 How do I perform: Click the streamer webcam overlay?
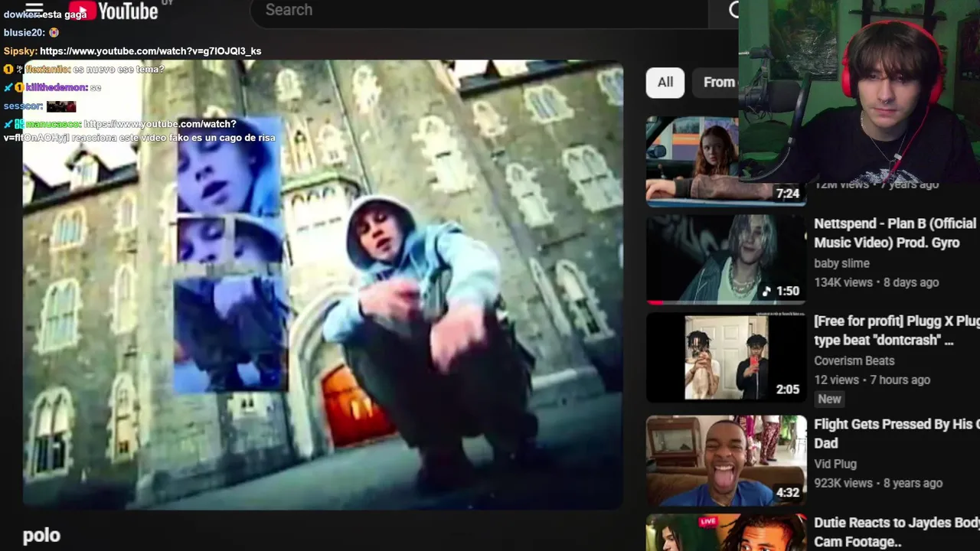click(x=859, y=92)
